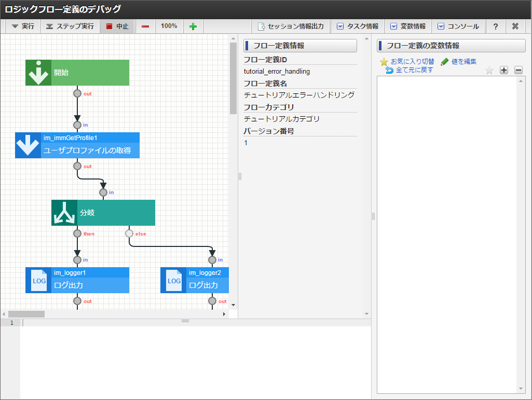The height and width of the screenshot is (400, 532).
Task: Click the canvas scroll left arrow
Action: click(x=4, y=314)
